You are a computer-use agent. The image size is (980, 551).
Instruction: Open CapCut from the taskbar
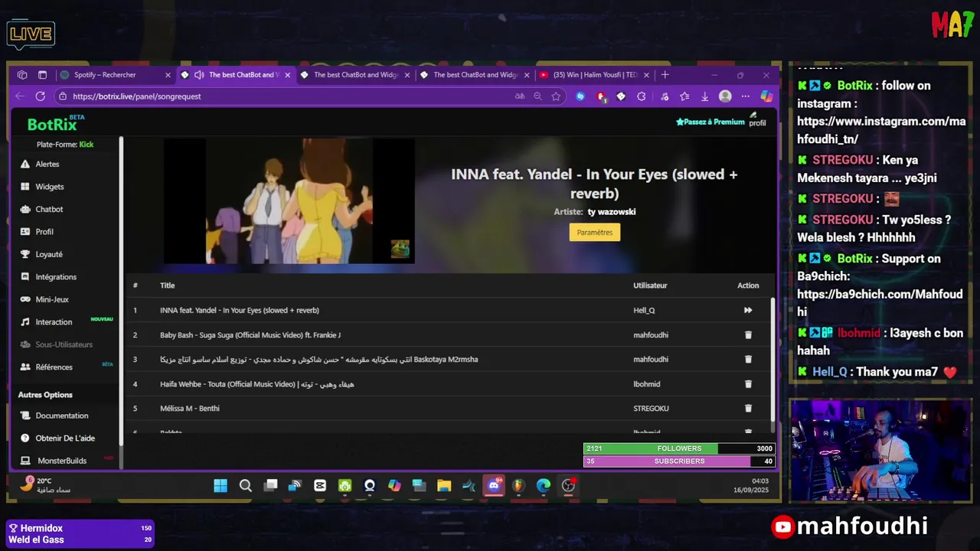click(320, 485)
